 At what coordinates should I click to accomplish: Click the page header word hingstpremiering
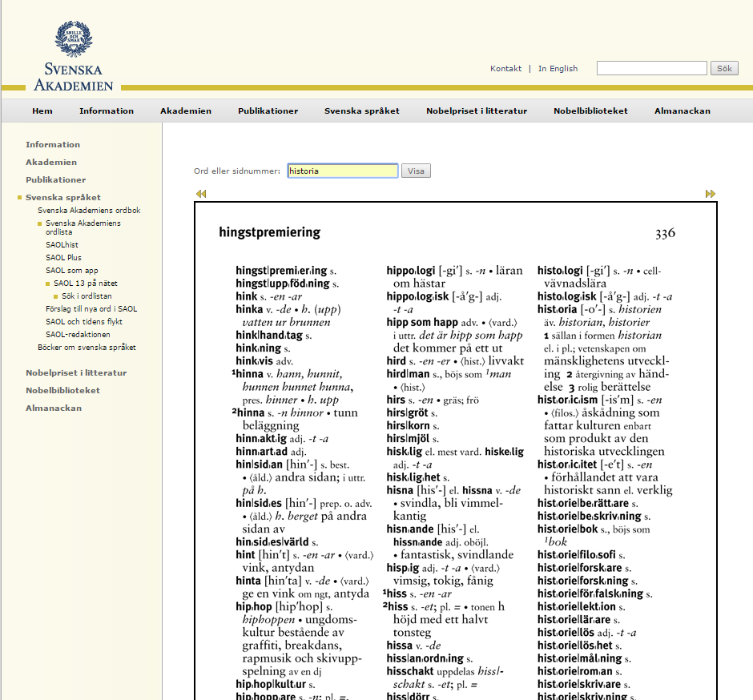(x=270, y=233)
